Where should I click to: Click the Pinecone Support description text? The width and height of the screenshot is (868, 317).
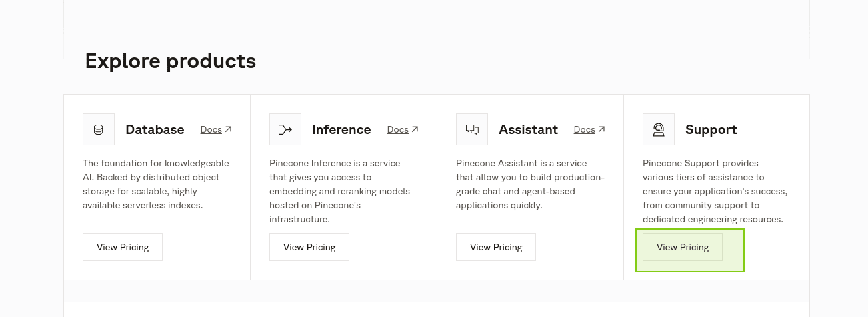tap(715, 191)
